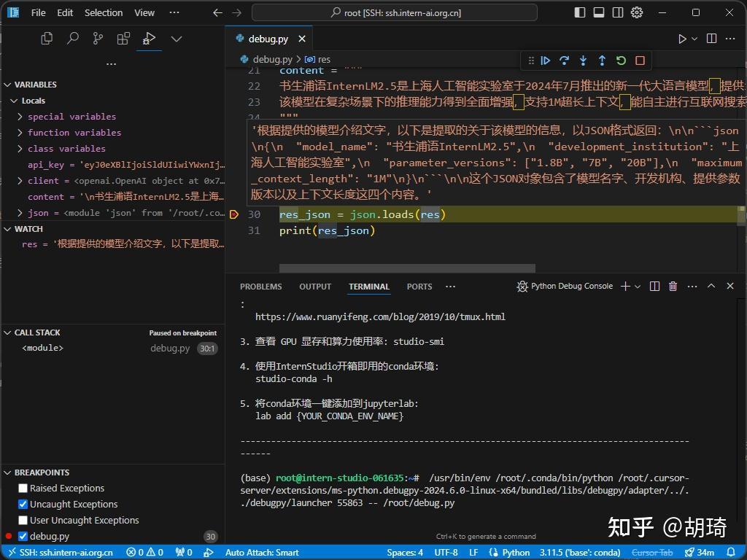Open the Search view icon

pyautogui.click(x=72, y=39)
